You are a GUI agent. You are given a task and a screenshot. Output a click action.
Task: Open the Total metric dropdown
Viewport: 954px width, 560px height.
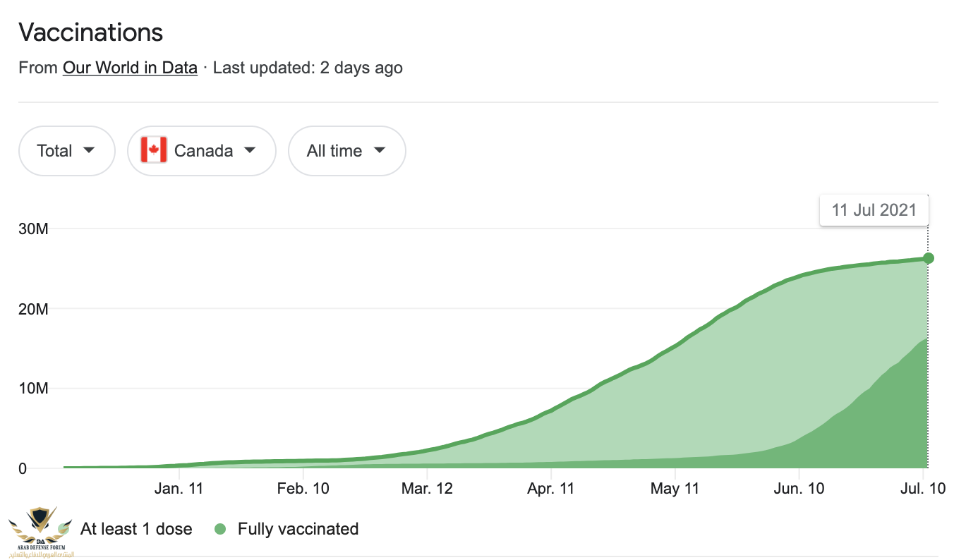[x=66, y=150]
